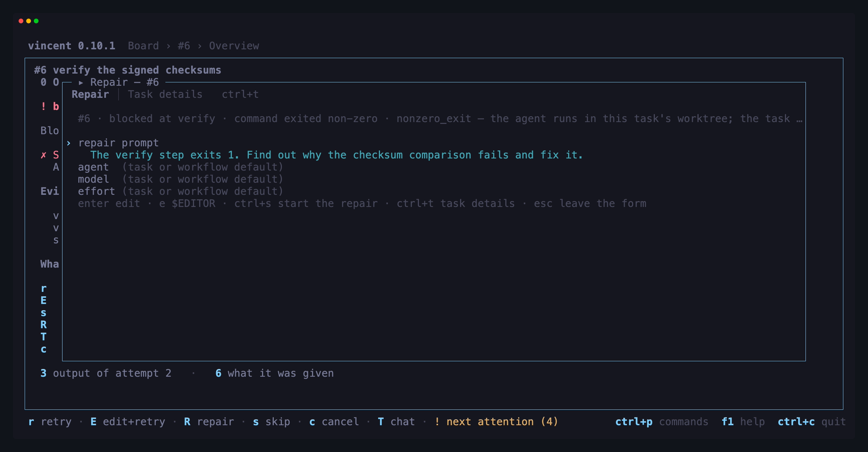Click the r retry shortcut in footer

50,422
